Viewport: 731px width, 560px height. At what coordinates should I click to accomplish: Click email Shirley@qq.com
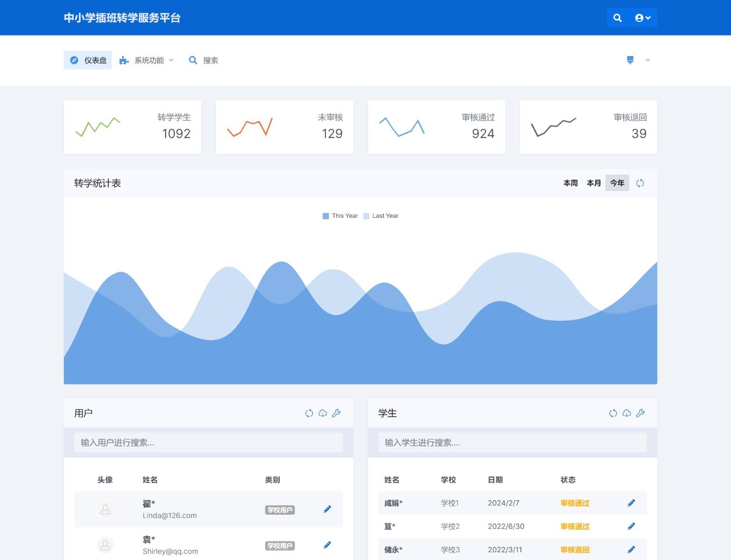pyautogui.click(x=171, y=551)
